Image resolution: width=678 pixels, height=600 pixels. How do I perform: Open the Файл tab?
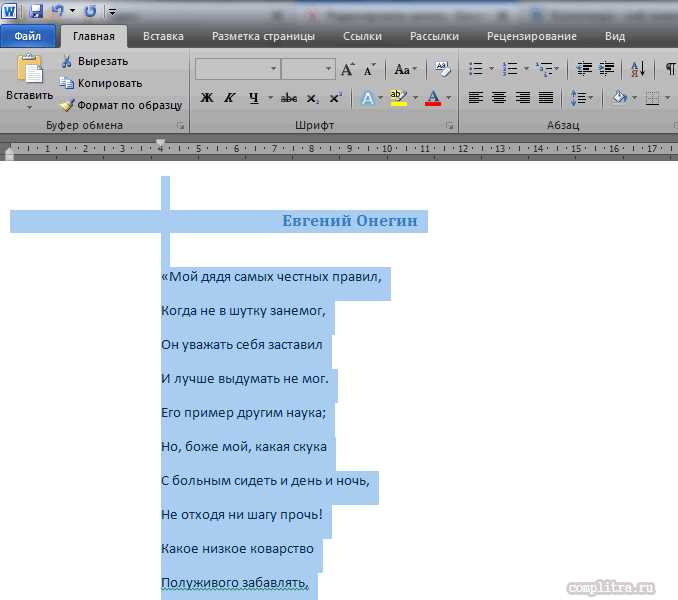[28, 36]
